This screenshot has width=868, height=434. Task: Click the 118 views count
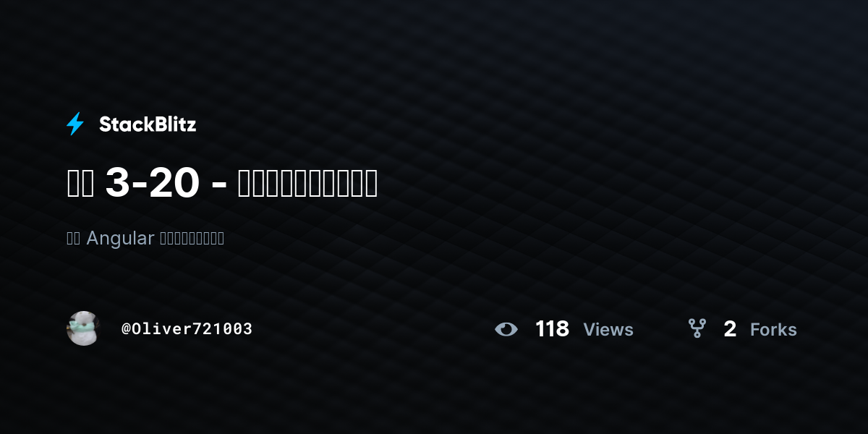[x=552, y=329]
